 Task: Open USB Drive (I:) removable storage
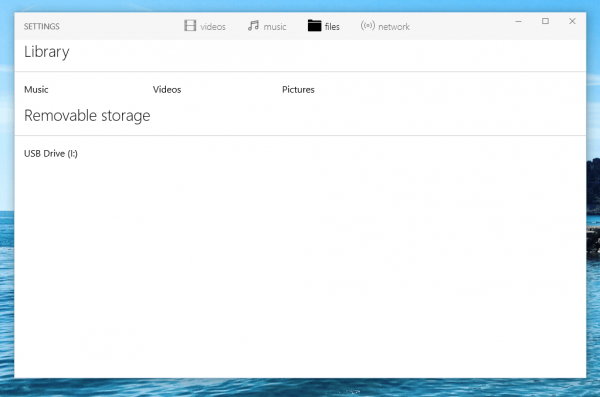pyautogui.click(x=51, y=154)
